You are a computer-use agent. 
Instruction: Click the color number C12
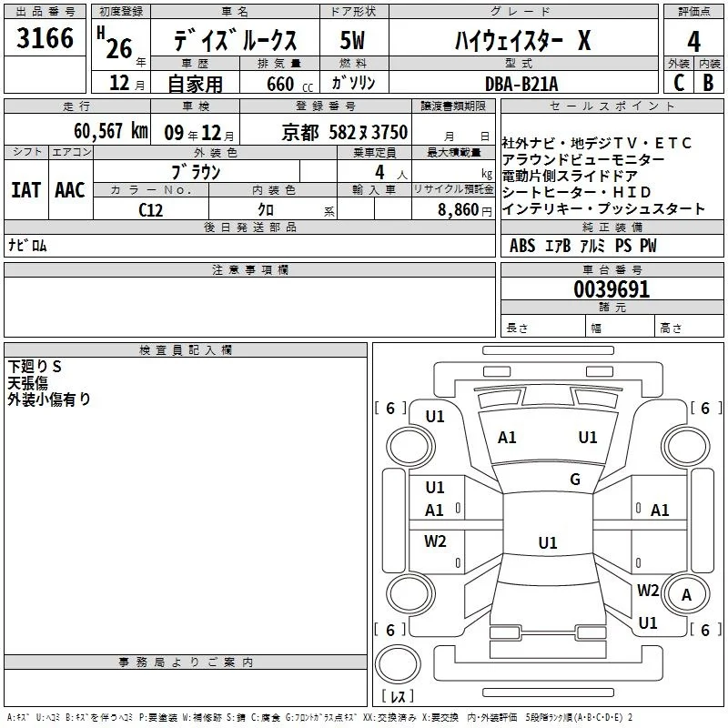tap(150, 210)
